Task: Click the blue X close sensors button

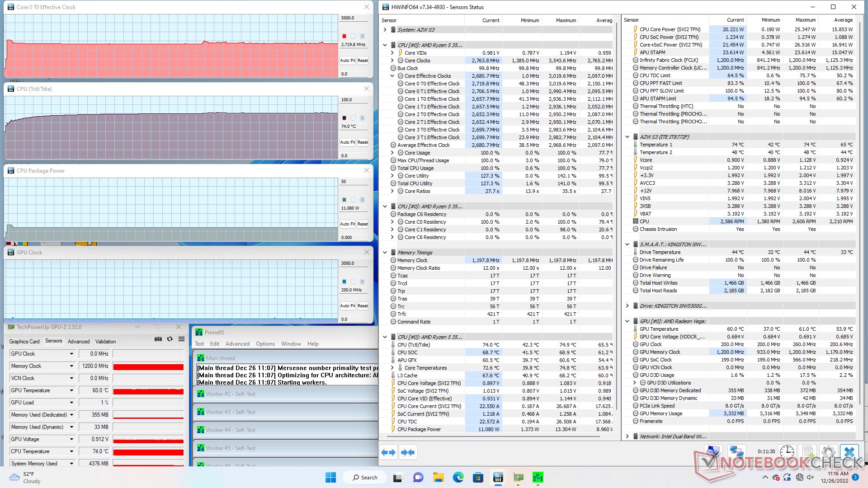Action: (x=849, y=452)
